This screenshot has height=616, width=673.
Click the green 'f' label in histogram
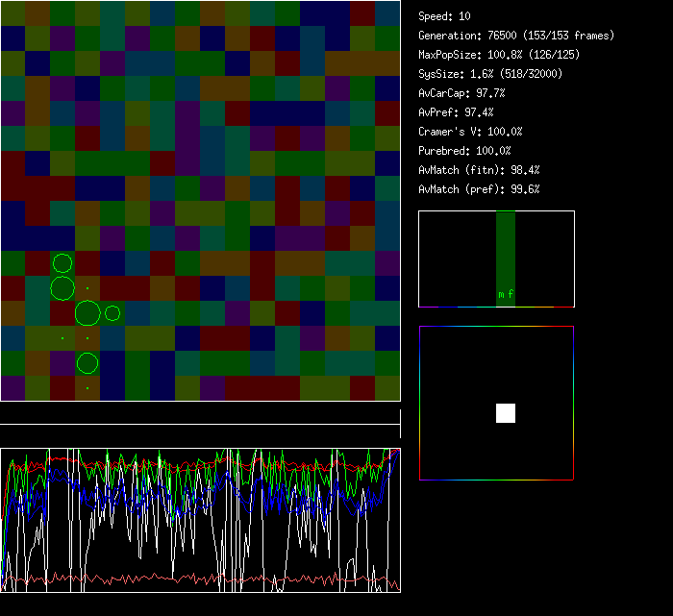coord(511,295)
